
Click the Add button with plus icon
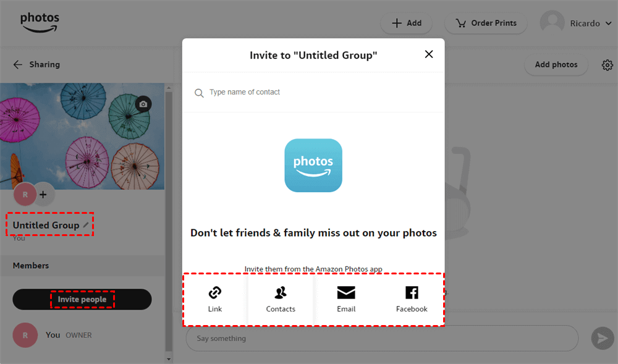click(x=407, y=23)
